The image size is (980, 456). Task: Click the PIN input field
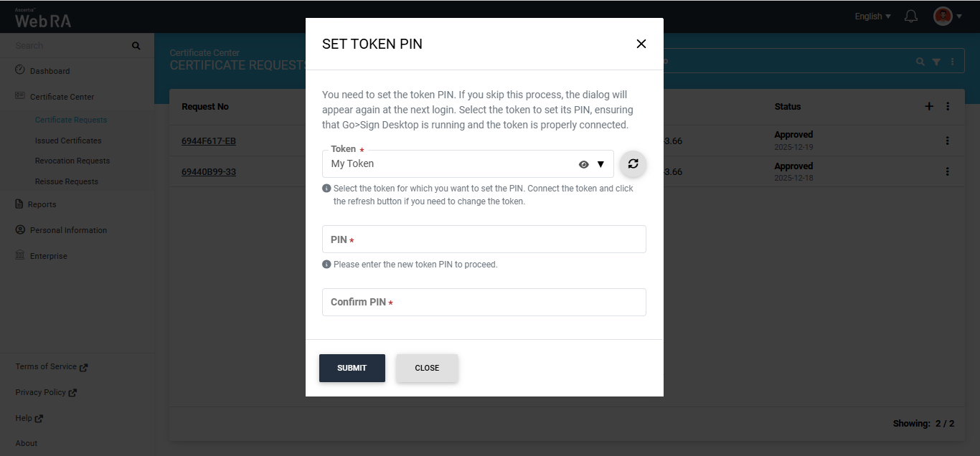coord(484,239)
